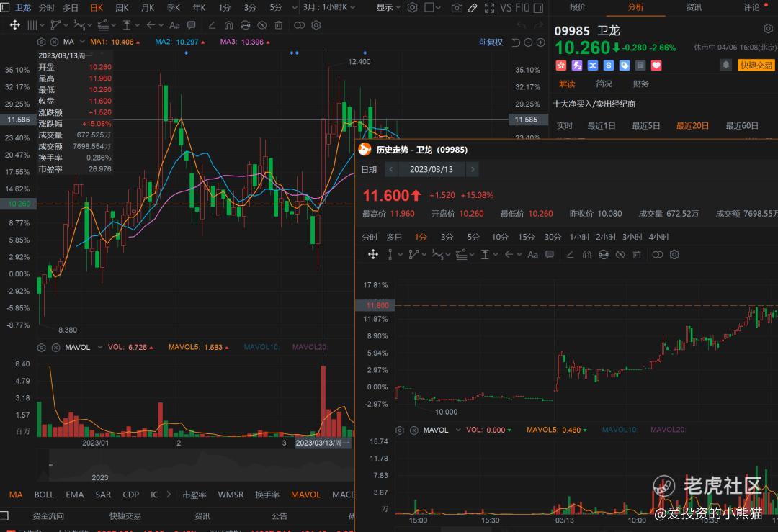Open the 3月:1小时K period dropdown

[329, 7]
